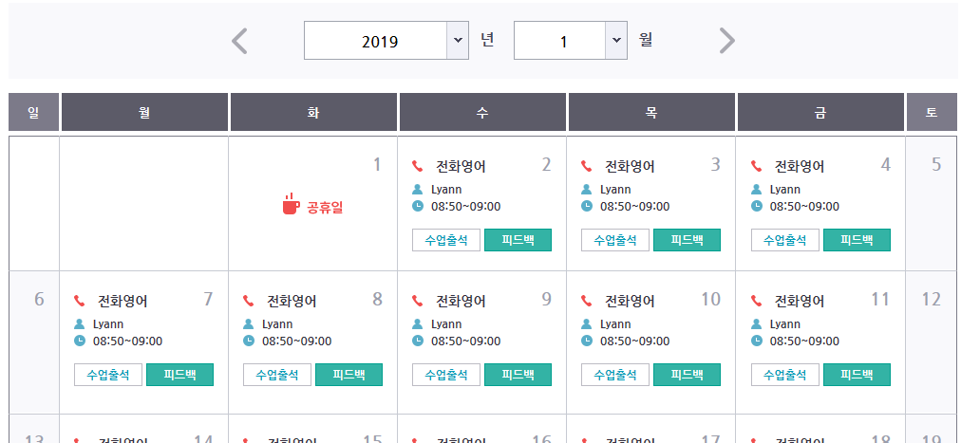This screenshot has width=980, height=443.
Task: Click 수업출석 button on day 10
Action: 615,375
